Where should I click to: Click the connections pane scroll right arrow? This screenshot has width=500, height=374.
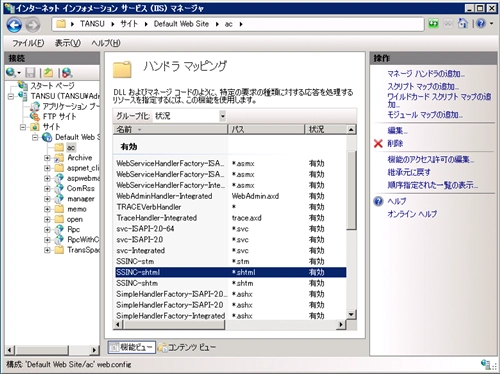[94, 350]
